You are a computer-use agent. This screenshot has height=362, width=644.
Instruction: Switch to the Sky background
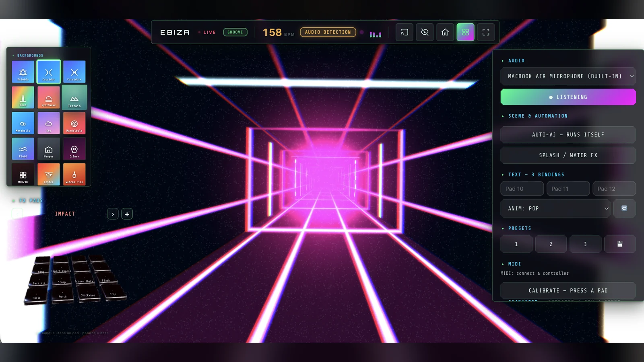49,123
